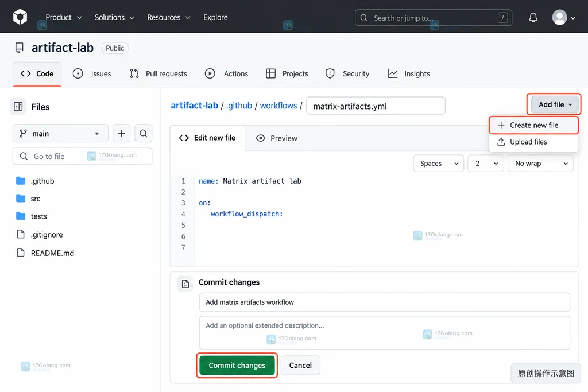Open the user avatar menu

tap(563, 17)
